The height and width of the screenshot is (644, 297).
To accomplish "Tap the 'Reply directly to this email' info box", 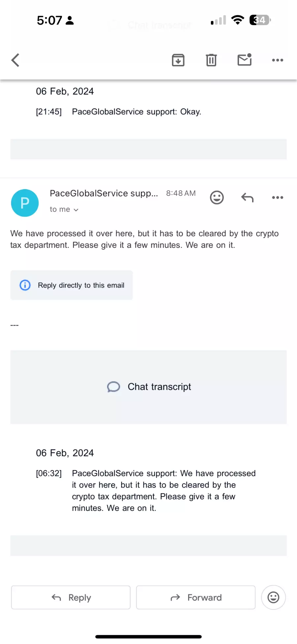I will coord(72,285).
